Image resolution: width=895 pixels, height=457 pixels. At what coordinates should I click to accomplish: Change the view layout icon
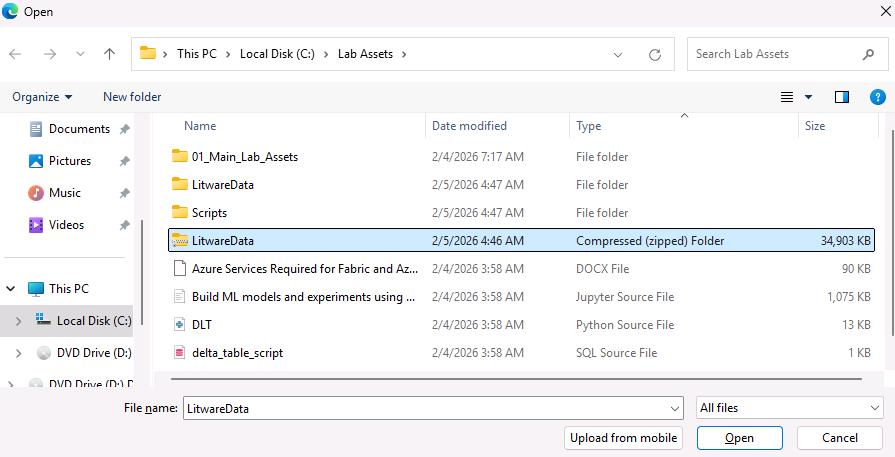coord(787,97)
